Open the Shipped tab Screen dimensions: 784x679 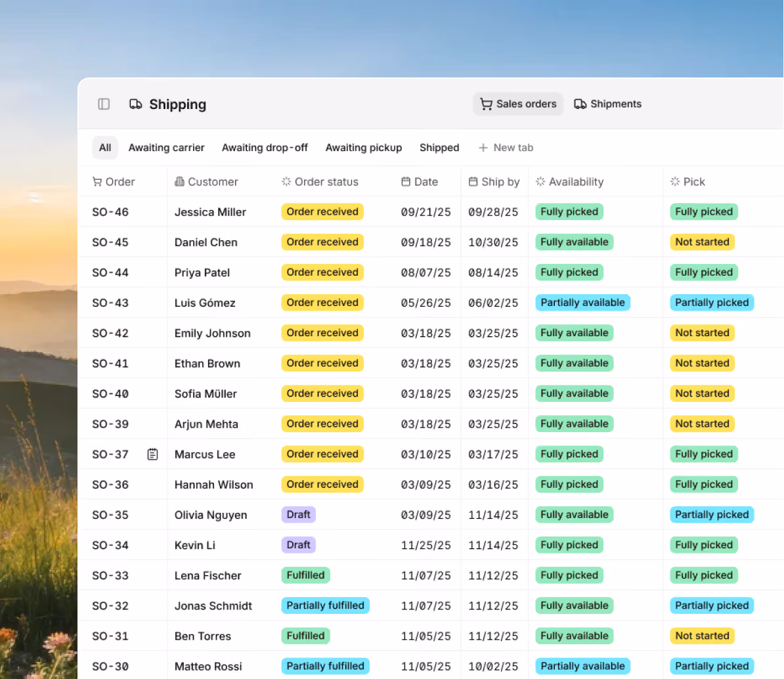(x=439, y=148)
